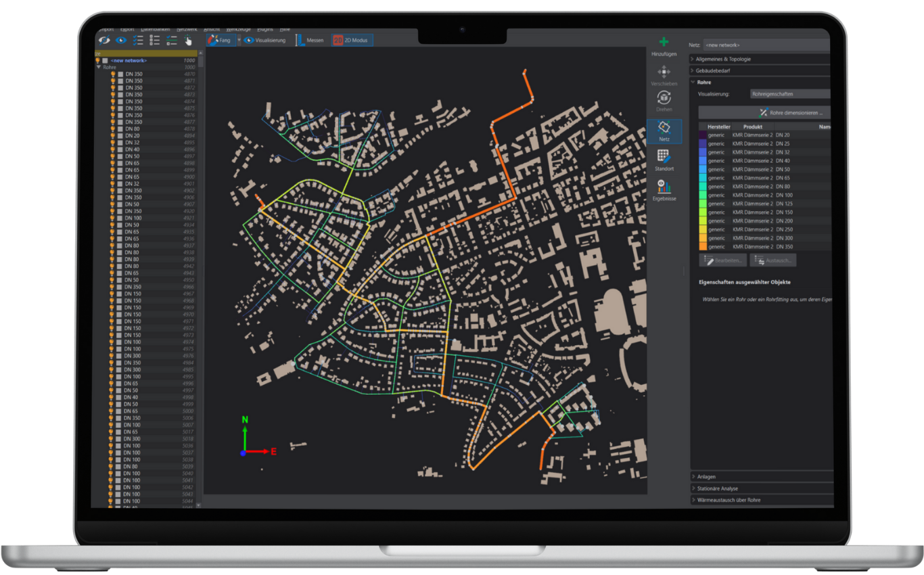This screenshot has height=575, width=924.
Task: Click the Bearbeiten button
Action: pos(722,260)
